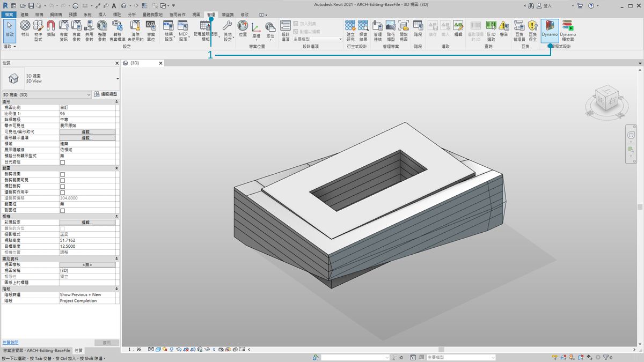Switch to 專案瀏覽器 ARCH-Editing-BaseFile tab
Screen dimensions: 644x362
pos(36,350)
